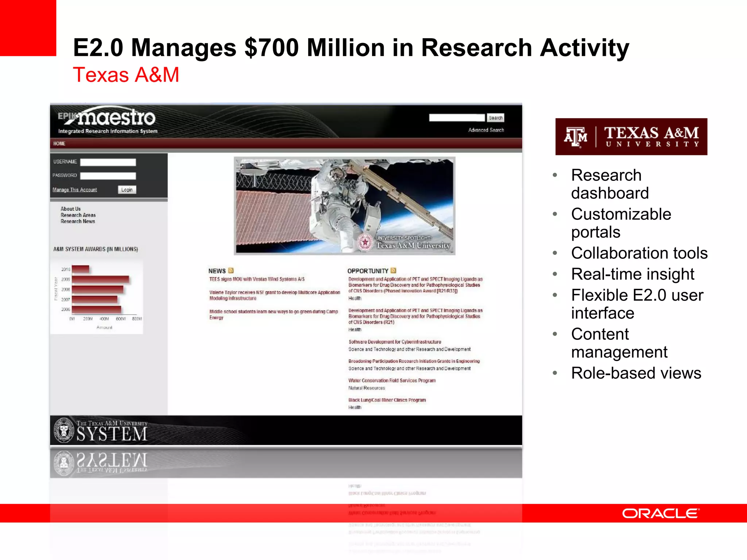Screen dimensions: 747x560
Task: Click the A&M SYSTEM AWARDS (IN MILLIONS) heading
Action: point(96,249)
